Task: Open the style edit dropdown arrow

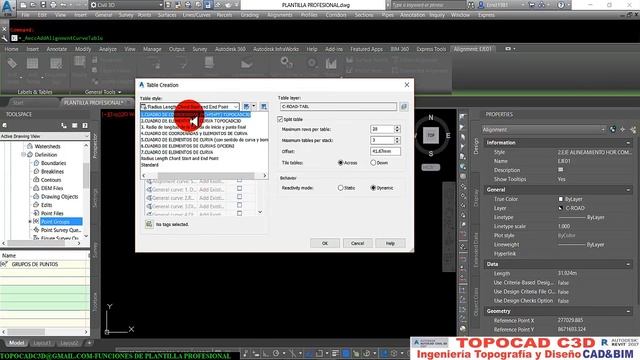Action: pos(254,107)
